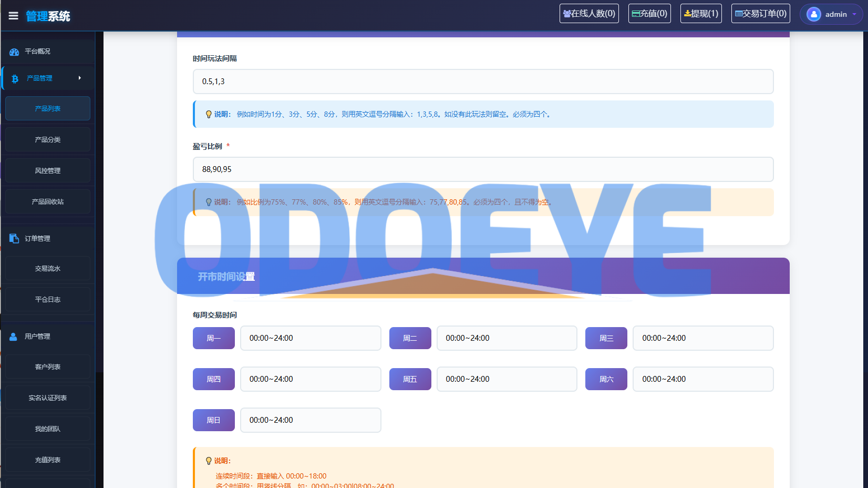The height and width of the screenshot is (488, 868).
Task: Click the 周日 label button
Action: click(214, 420)
